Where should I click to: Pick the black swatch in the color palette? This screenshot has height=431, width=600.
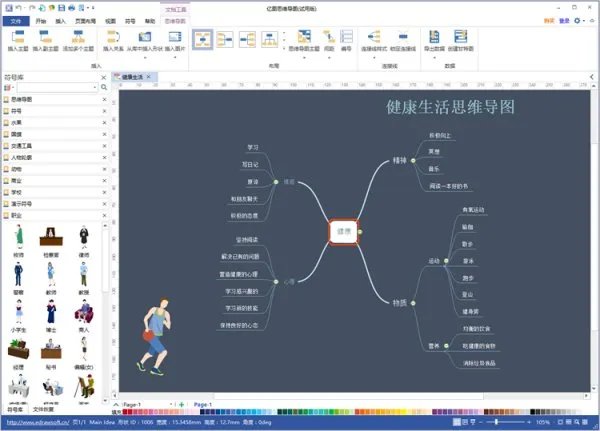532,412
